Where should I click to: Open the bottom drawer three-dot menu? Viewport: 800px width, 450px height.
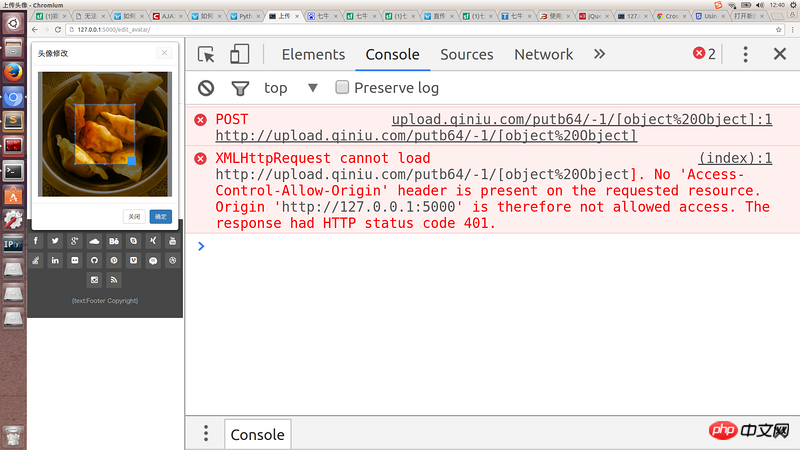(206, 434)
